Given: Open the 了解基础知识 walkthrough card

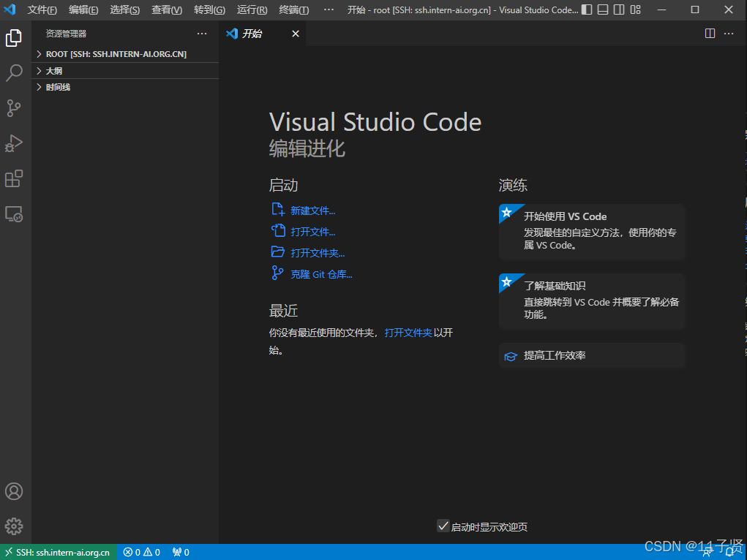Looking at the screenshot, I should [x=592, y=301].
